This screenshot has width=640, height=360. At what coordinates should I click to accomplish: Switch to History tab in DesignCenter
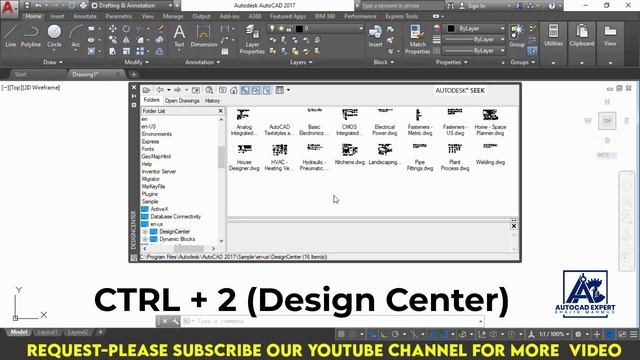(x=212, y=101)
